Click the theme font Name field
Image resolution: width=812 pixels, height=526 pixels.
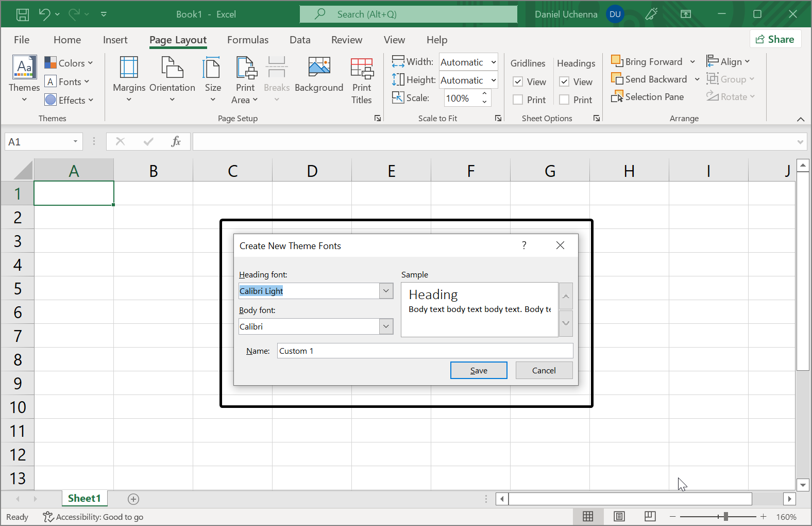click(x=425, y=351)
